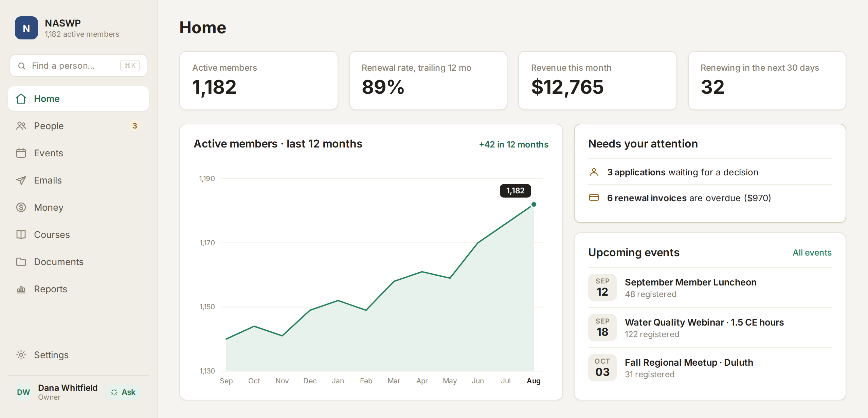Click the NASWP organization logo icon
The height and width of the screenshot is (418, 868).
point(26,28)
